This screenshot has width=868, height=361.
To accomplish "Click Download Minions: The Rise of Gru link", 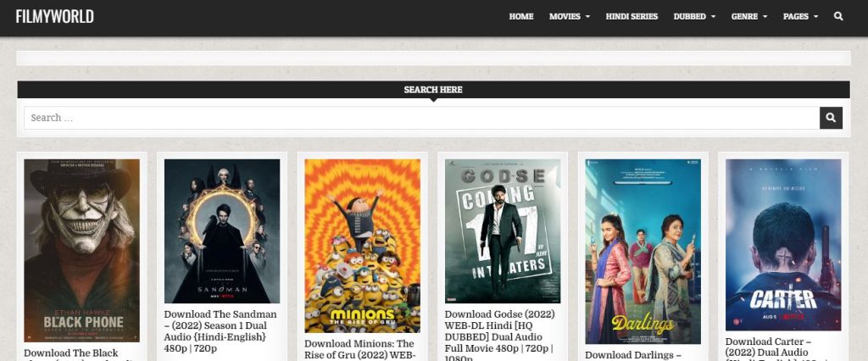I will tap(359, 349).
